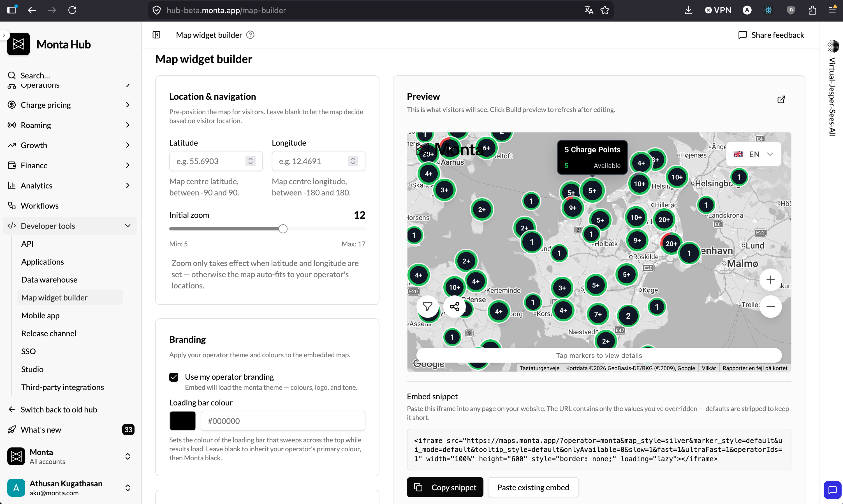This screenshot has height=504, width=843.
Task: Open the chat bubble icon at the bottom right
Action: [x=832, y=490]
